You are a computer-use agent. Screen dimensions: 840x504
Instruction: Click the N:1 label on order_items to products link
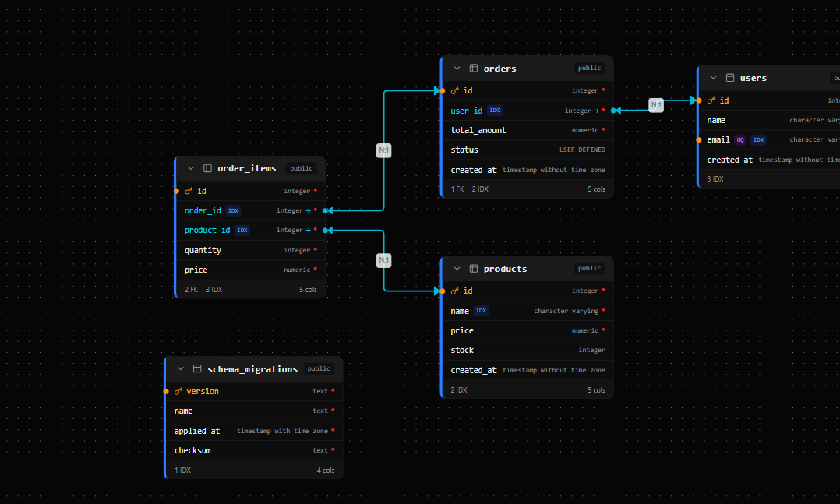coord(383,259)
